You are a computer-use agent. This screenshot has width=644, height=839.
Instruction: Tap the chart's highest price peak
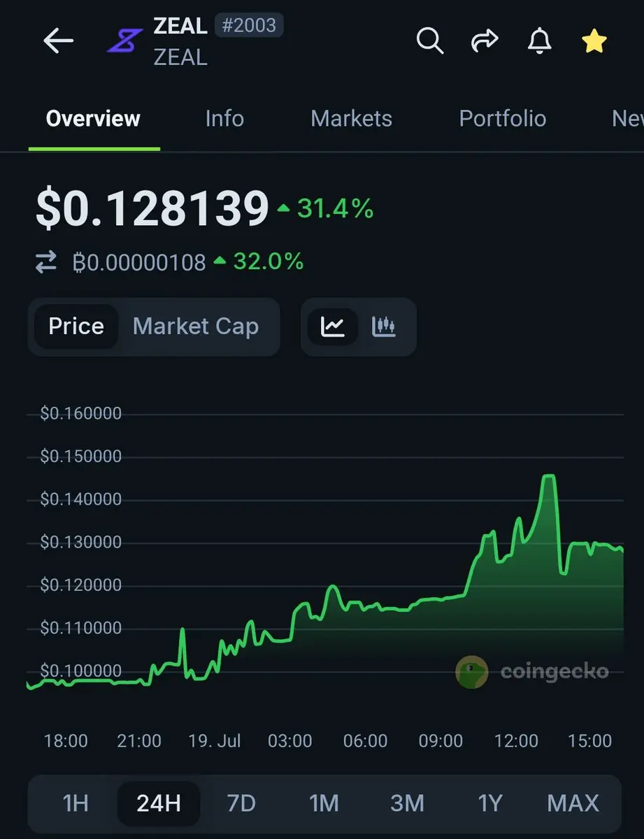pyautogui.click(x=549, y=477)
